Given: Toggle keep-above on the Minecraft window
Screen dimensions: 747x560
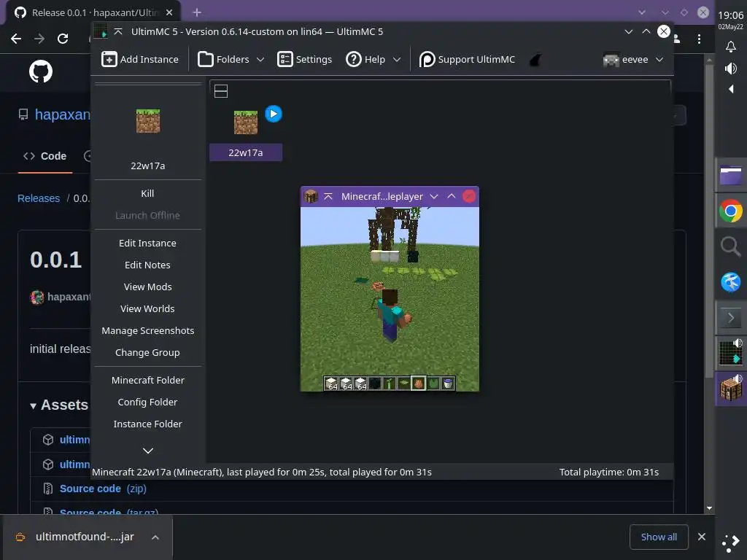Looking at the screenshot, I should [x=328, y=196].
